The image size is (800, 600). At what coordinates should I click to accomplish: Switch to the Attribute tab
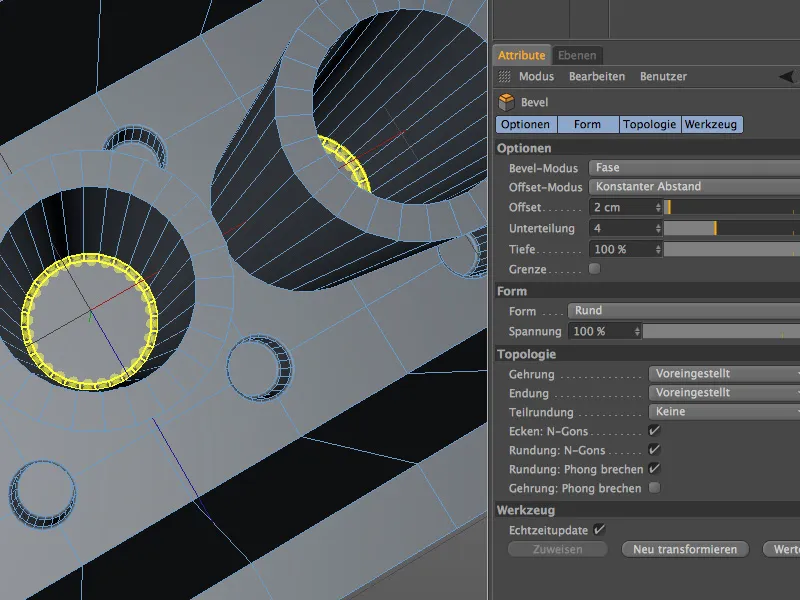pos(521,55)
